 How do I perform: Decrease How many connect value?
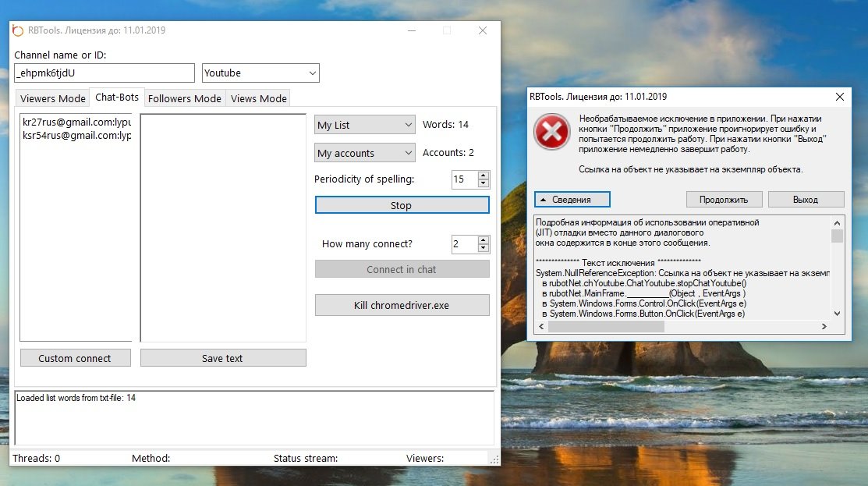click(484, 248)
